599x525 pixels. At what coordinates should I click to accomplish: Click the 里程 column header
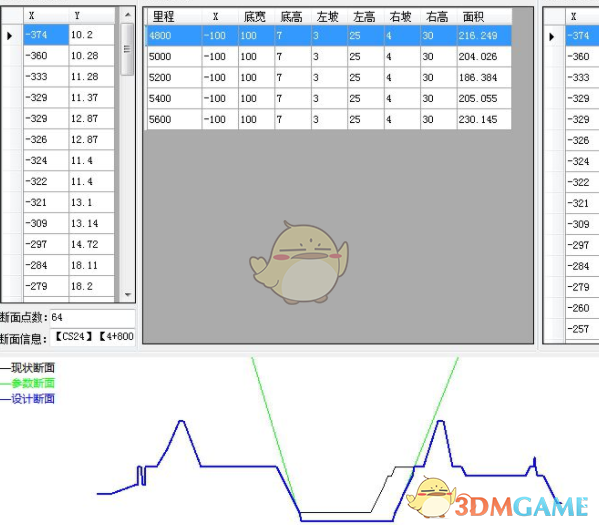(x=174, y=16)
